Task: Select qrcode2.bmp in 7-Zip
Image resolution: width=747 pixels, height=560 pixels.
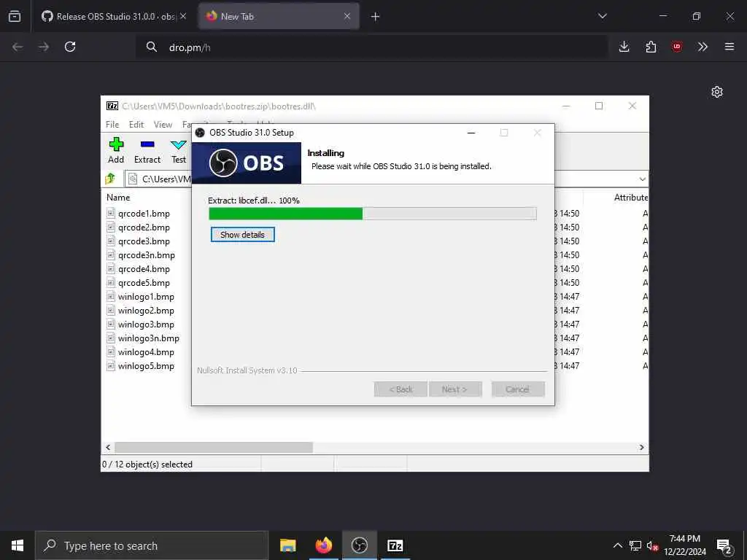Action: [x=144, y=227]
